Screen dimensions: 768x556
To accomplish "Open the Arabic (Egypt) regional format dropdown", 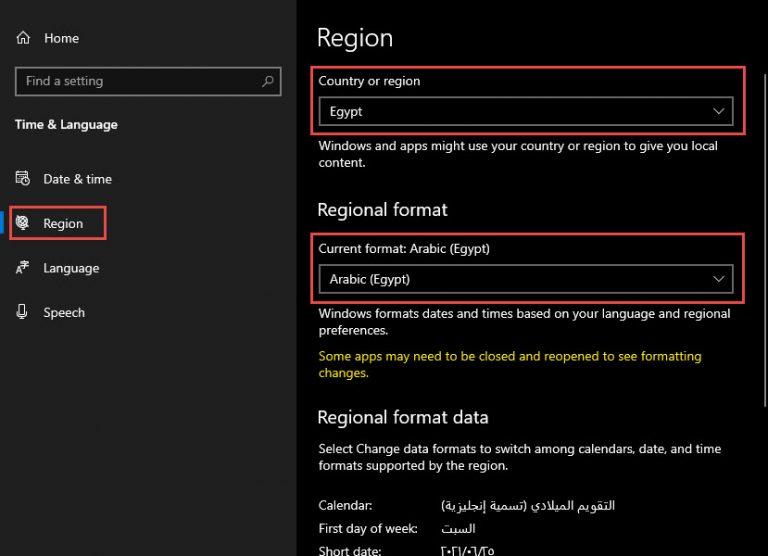I will [x=526, y=279].
